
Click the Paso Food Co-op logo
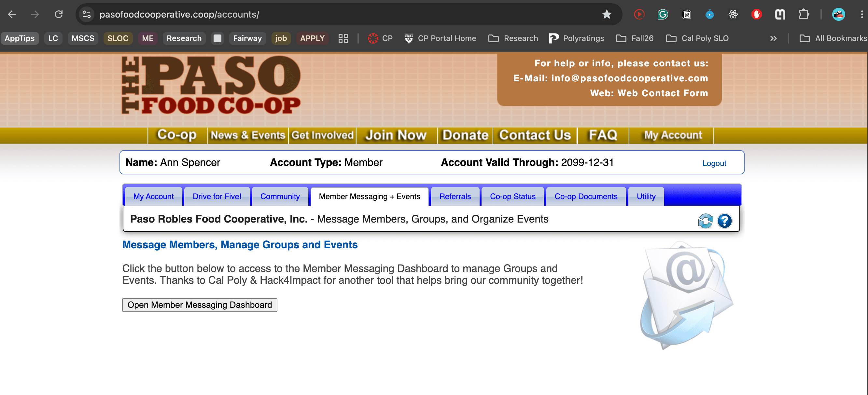pos(211,85)
